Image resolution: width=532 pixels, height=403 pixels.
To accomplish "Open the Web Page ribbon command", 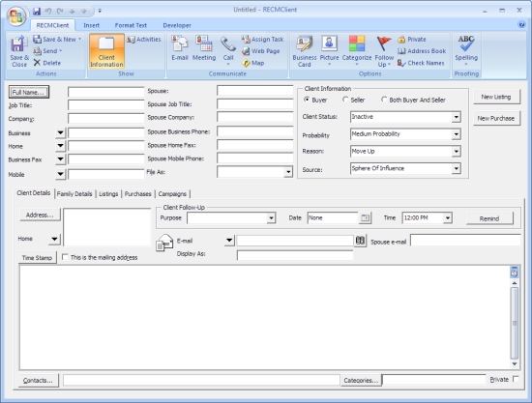I will click(261, 51).
